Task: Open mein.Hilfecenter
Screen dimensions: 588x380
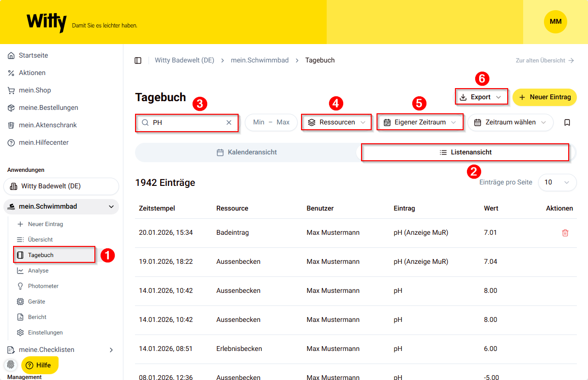Action: [38, 143]
